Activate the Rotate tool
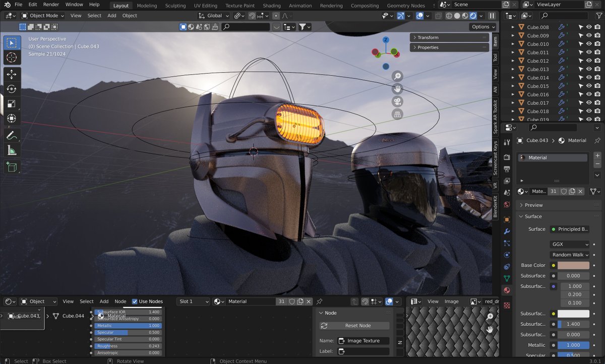 (12, 89)
